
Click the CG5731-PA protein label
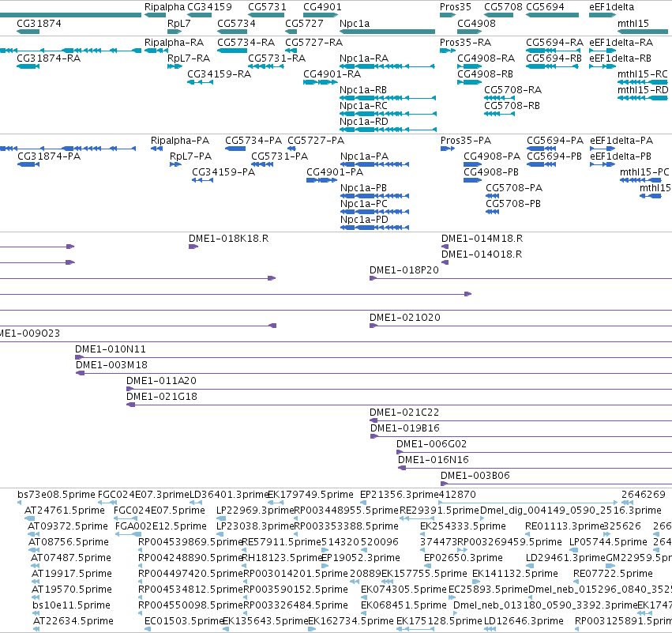(280, 156)
